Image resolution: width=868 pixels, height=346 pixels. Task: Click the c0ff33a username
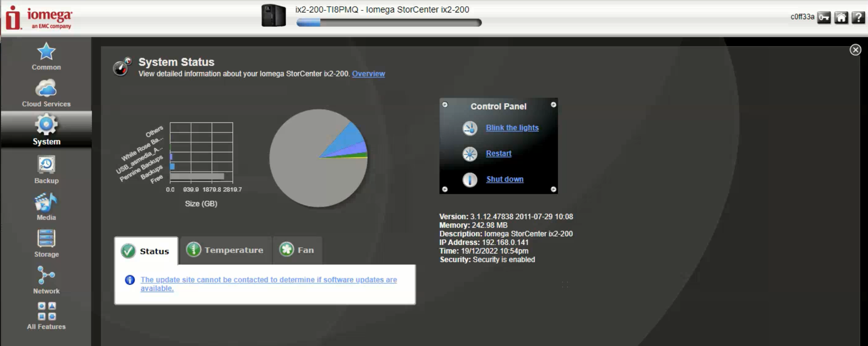pyautogui.click(x=802, y=17)
